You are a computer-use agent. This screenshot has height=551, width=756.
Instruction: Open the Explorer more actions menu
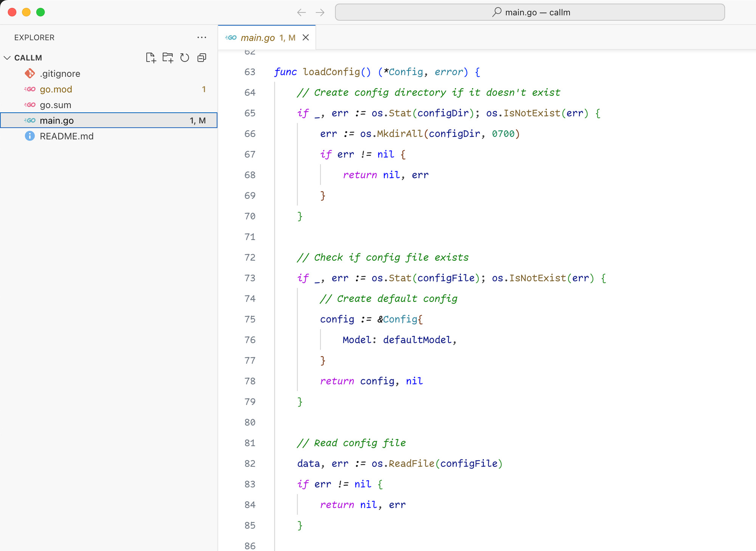tap(202, 37)
